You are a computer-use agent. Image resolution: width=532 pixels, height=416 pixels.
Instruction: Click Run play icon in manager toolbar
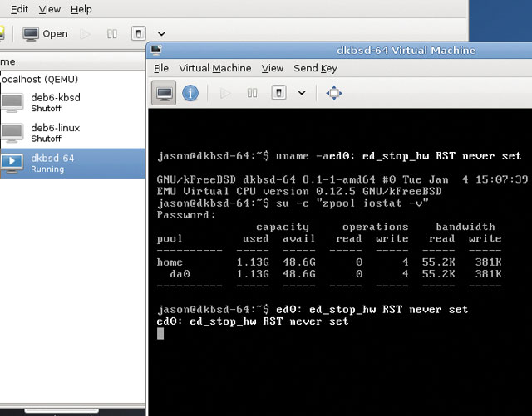[x=85, y=34]
